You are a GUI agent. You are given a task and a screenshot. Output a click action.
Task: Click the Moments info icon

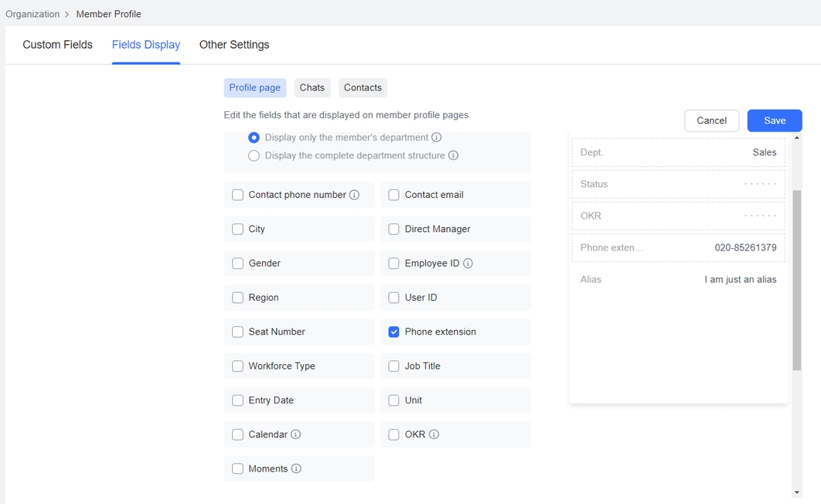296,468
